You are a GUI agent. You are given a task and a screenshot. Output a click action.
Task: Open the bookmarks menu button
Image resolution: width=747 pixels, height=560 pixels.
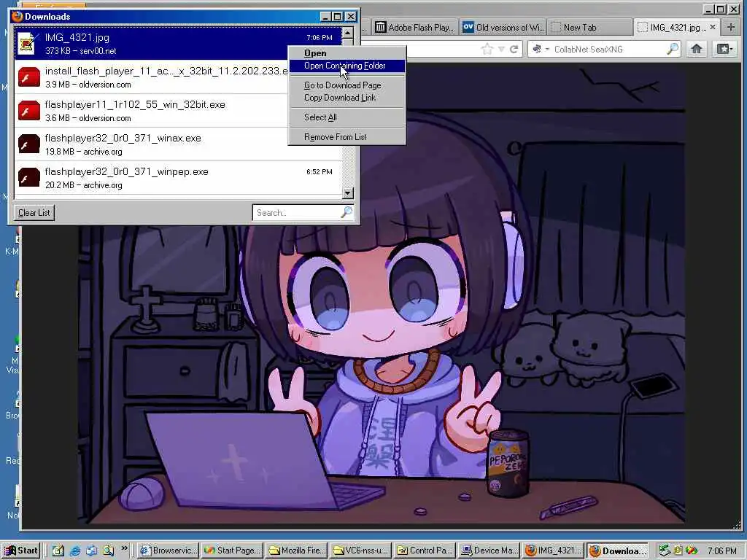724,49
